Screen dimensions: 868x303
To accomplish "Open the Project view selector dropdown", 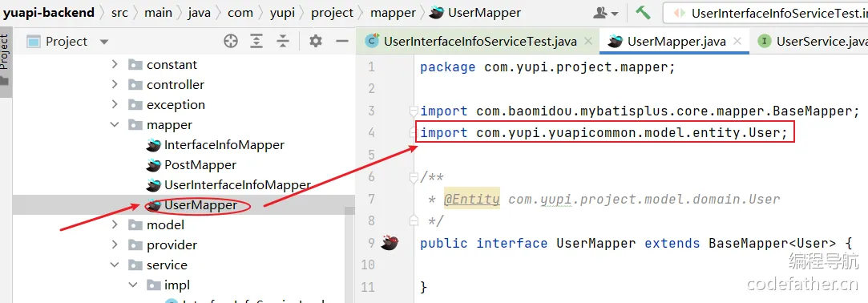I will 105,42.
